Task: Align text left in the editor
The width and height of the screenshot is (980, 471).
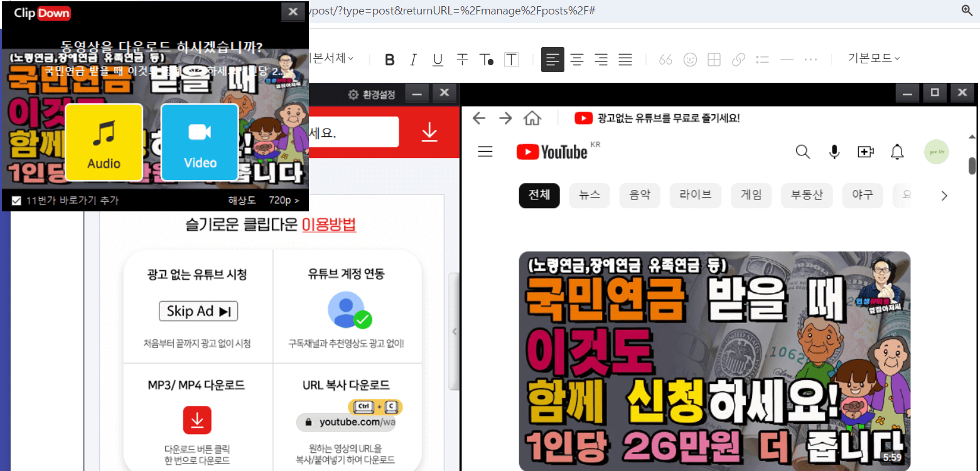Action: (552, 60)
